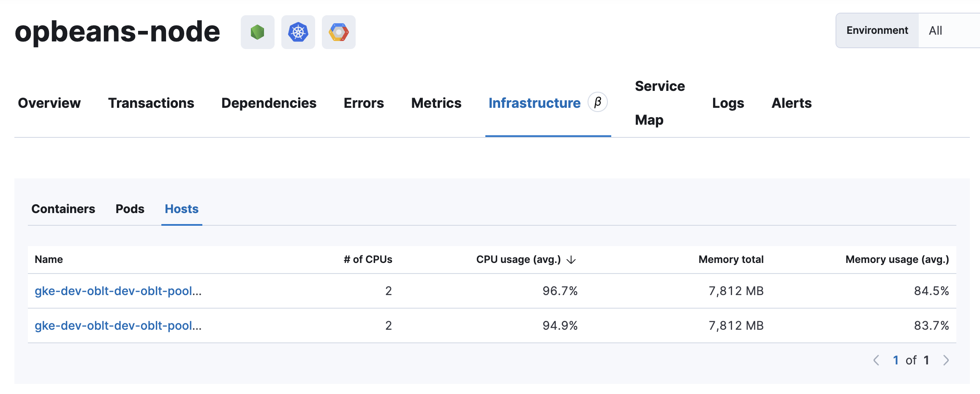Switch to the Transactions tab
The height and width of the screenshot is (394, 980).
[x=151, y=102]
